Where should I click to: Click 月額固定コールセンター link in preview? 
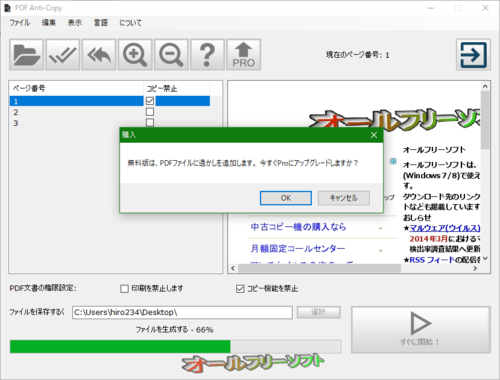[x=298, y=249]
